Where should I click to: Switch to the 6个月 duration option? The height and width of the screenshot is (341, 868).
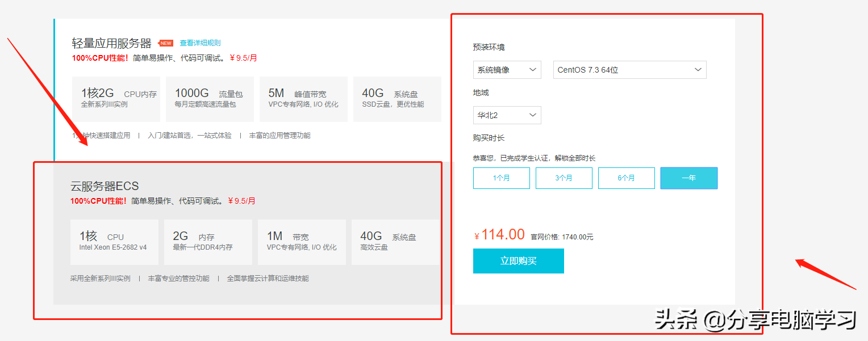click(626, 178)
